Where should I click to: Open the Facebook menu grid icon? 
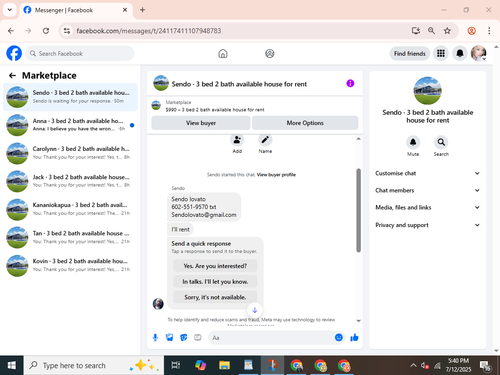tap(441, 53)
